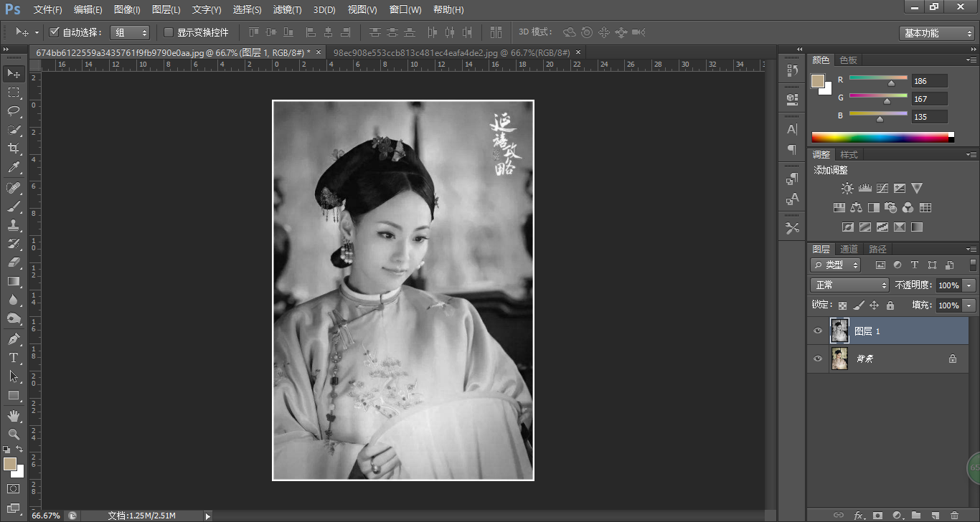
Task: Select the Path Selection tool
Action: [14, 376]
